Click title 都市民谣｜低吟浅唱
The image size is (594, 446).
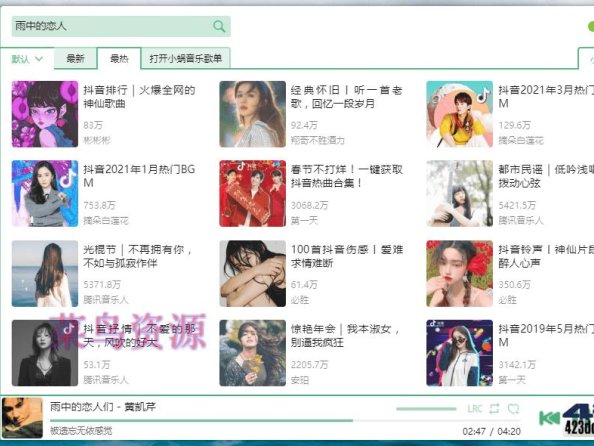(x=546, y=176)
